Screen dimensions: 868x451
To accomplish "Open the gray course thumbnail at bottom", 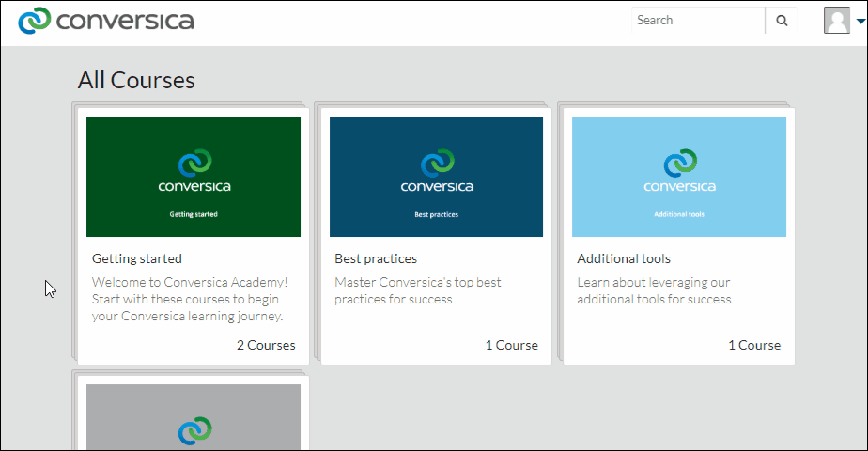I will (194, 416).
